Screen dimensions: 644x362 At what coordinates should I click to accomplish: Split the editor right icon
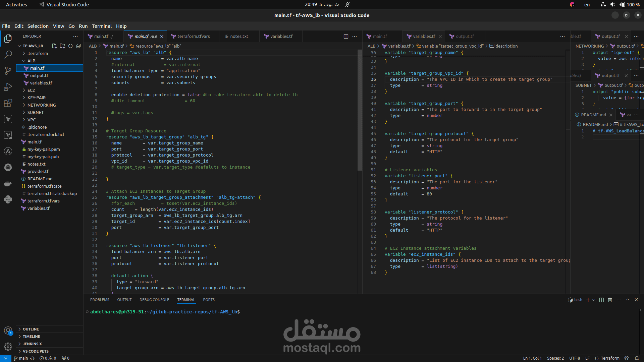tap(346, 36)
